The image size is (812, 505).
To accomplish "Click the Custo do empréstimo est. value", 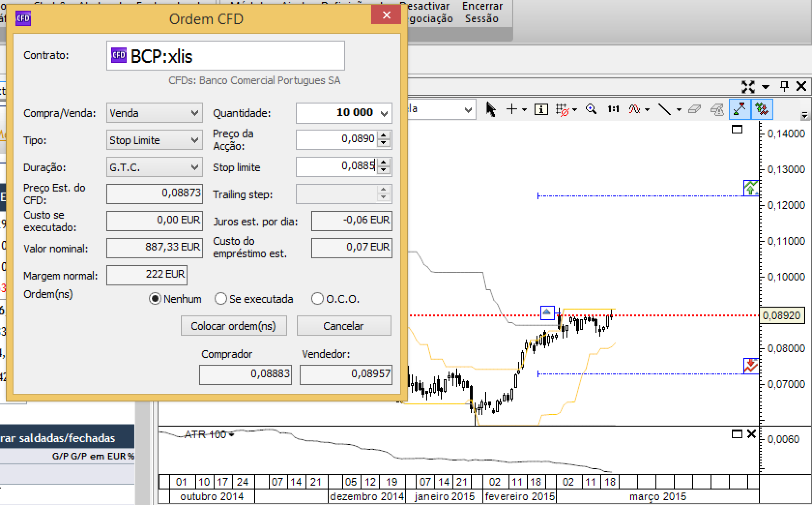I will click(x=352, y=248).
